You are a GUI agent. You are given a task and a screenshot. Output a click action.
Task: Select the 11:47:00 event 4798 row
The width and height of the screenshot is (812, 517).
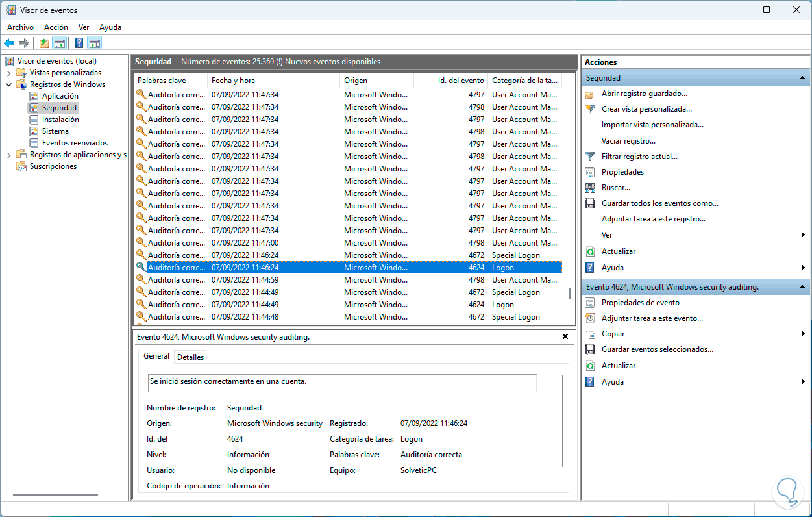348,243
